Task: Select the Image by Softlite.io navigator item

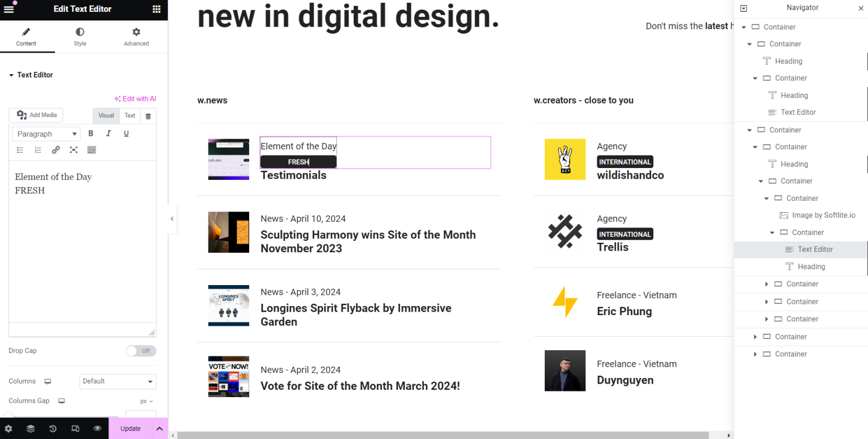Action: [x=823, y=215]
